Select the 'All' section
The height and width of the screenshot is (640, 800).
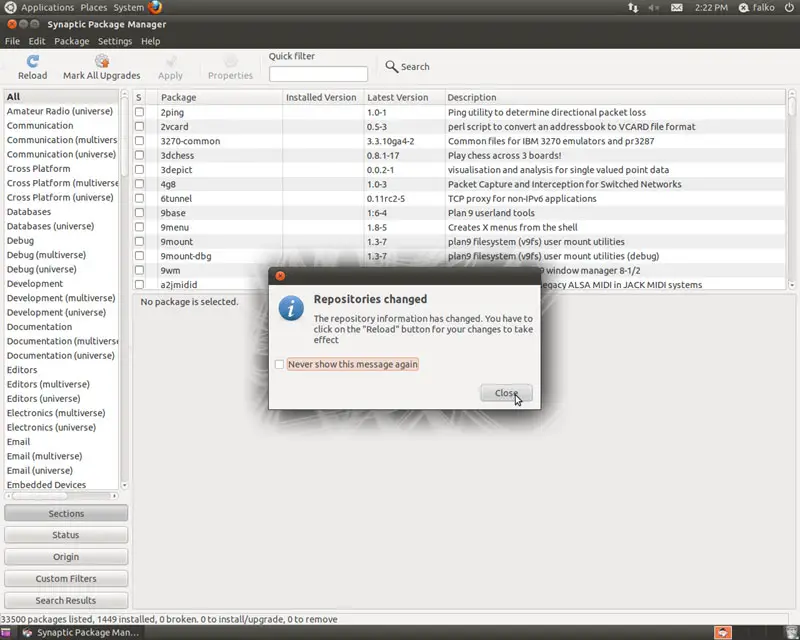click(x=61, y=96)
